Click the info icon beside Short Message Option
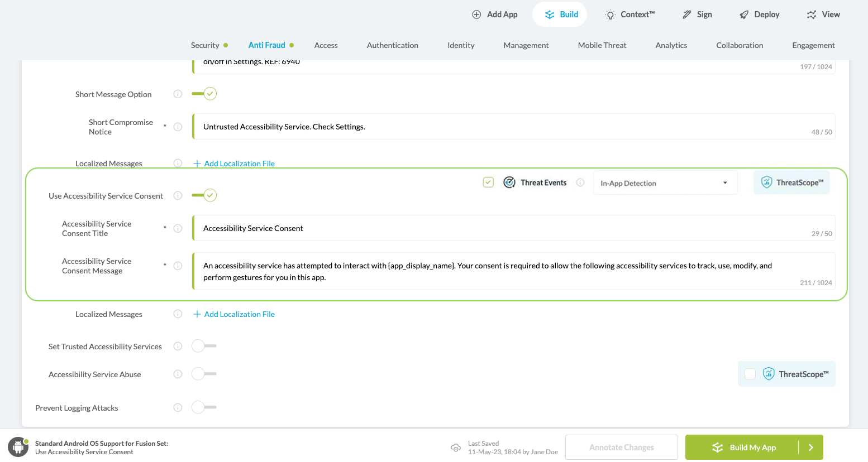This screenshot has width=868, height=462. [178, 94]
